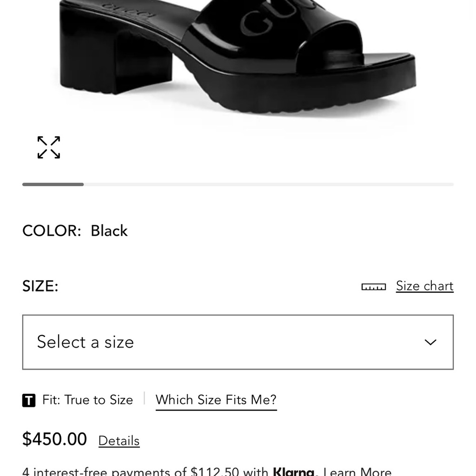Open pricing Details
Image resolution: width=476 pixels, height=476 pixels.
tap(119, 441)
